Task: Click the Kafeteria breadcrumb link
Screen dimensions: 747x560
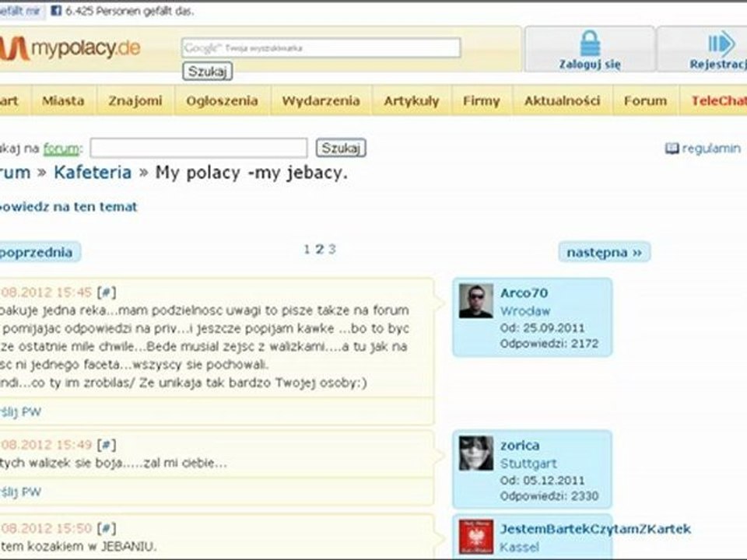Action: click(93, 173)
